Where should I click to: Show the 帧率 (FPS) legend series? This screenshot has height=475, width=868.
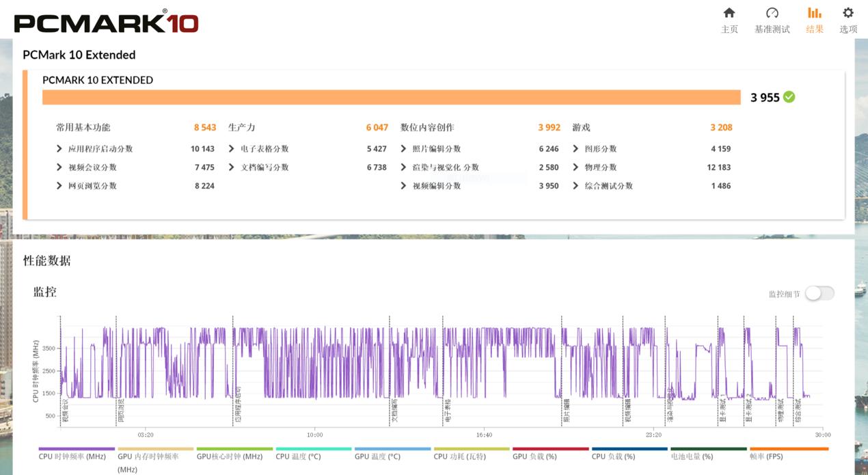[765, 457]
